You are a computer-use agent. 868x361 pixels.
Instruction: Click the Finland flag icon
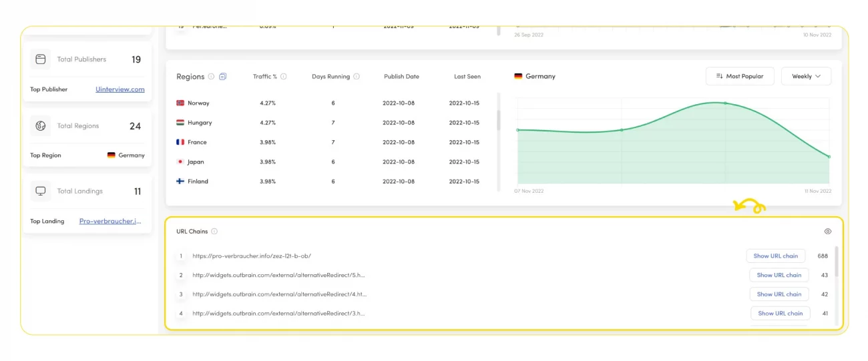[x=180, y=182]
